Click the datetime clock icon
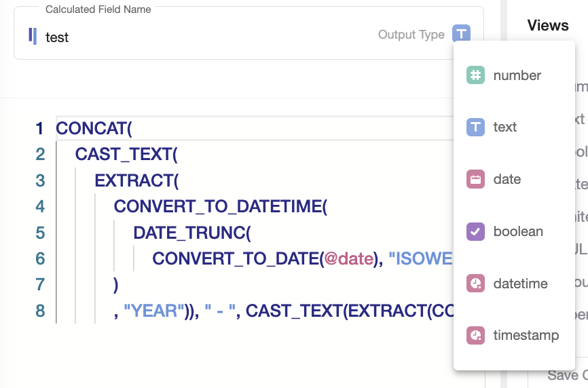The width and height of the screenshot is (588, 388). (x=475, y=283)
